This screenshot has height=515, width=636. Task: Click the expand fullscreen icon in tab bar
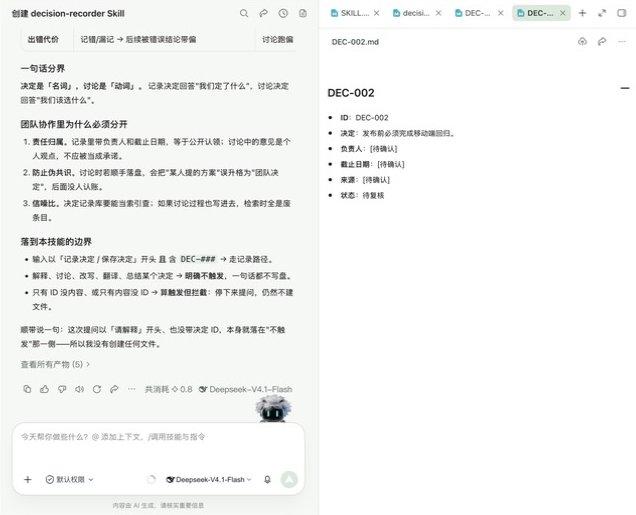(602, 13)
